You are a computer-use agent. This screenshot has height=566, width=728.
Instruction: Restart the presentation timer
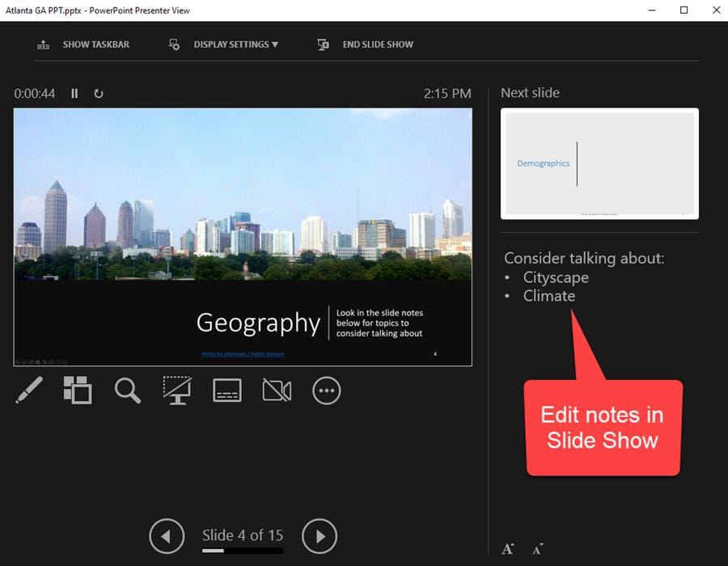[99, 94]
